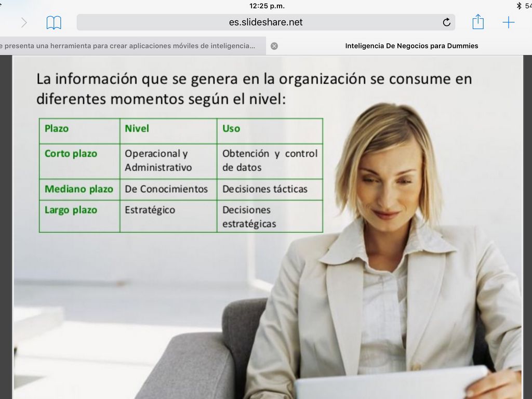The width and height of the screenshot is (532, 399).
Task: Tap the slide heading 'La información que se genera'
Action: [x=254, y=88]
